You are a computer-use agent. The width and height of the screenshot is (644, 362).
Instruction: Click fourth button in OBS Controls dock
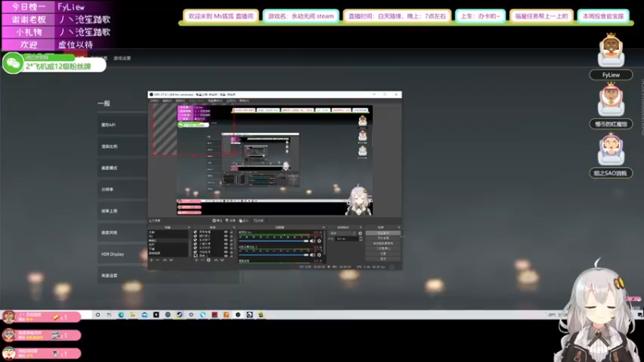pos(383,249)
